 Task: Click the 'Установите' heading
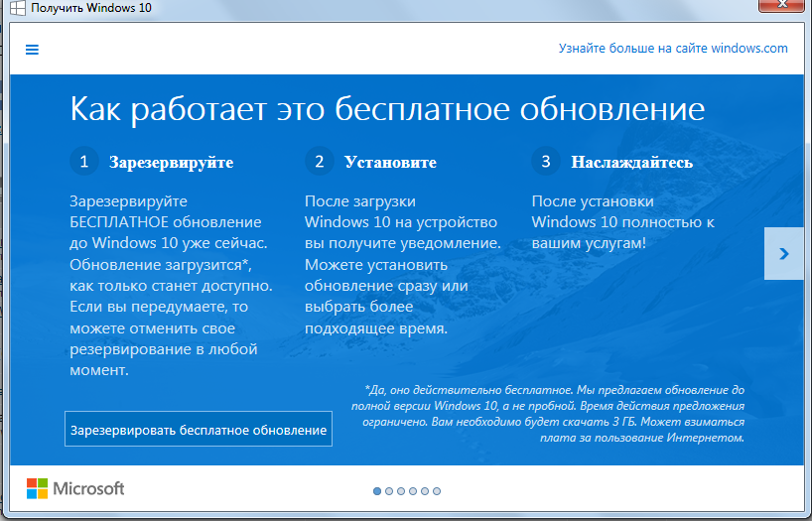coord(390,163)
